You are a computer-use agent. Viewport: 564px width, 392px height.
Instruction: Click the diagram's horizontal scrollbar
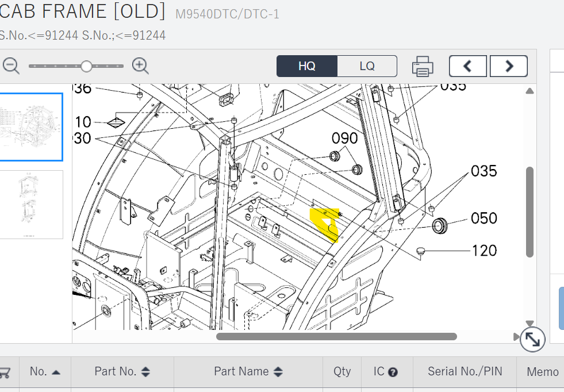click(336, 337)
